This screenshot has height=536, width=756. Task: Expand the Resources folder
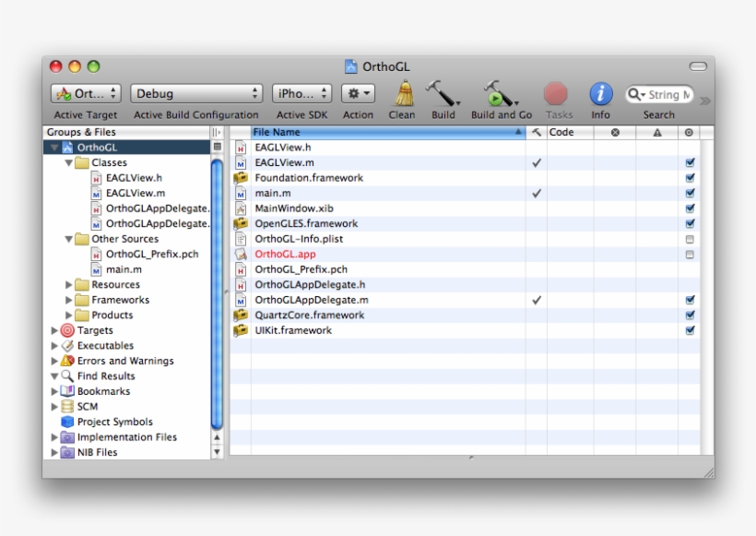(69, 285)
